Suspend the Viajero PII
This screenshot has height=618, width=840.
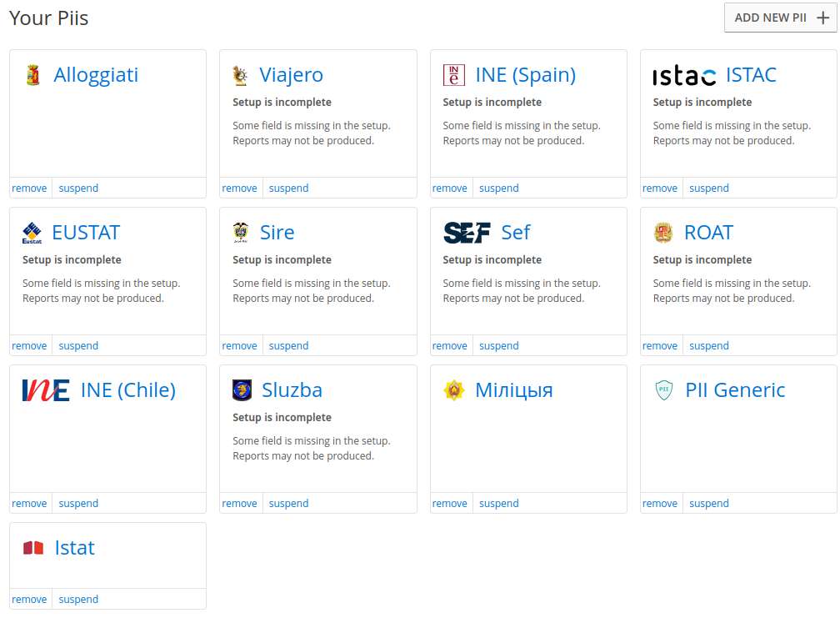point(288,188)
